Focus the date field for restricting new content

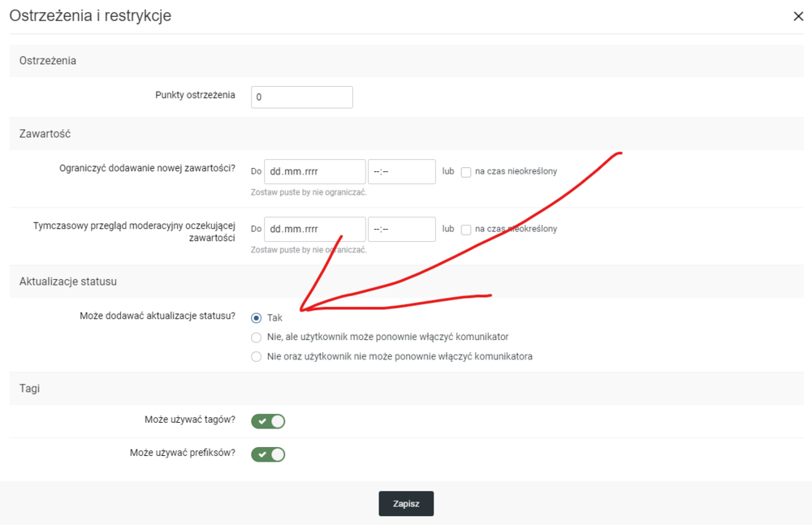(314, 172)
